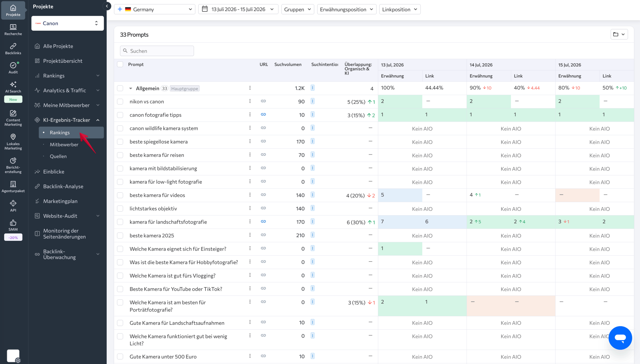Sort by the Suchvolumen column header
Image resolution: width=640 pixels, height=364 pixels.
tap(287, 64)
